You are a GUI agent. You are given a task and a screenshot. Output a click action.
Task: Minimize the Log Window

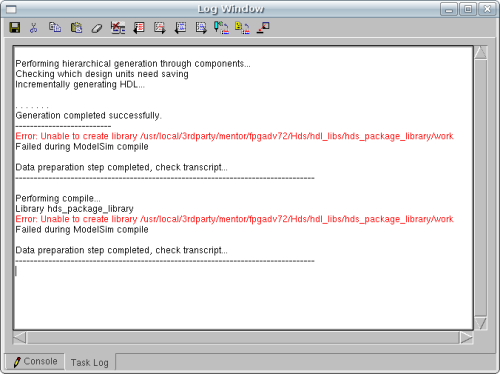coord(449,9)
